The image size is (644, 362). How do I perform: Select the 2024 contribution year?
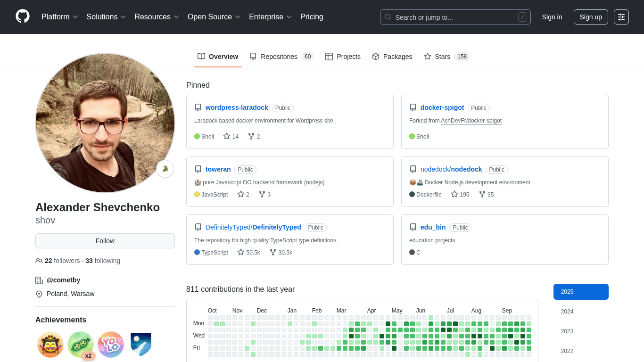click(567, 312)
